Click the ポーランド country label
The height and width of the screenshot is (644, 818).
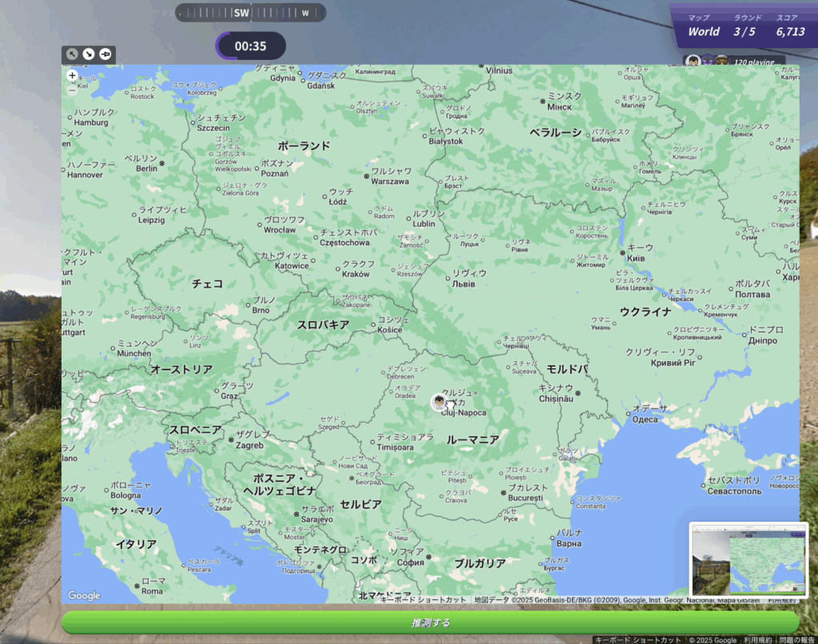pyautogui.click(x=304, y=145)
